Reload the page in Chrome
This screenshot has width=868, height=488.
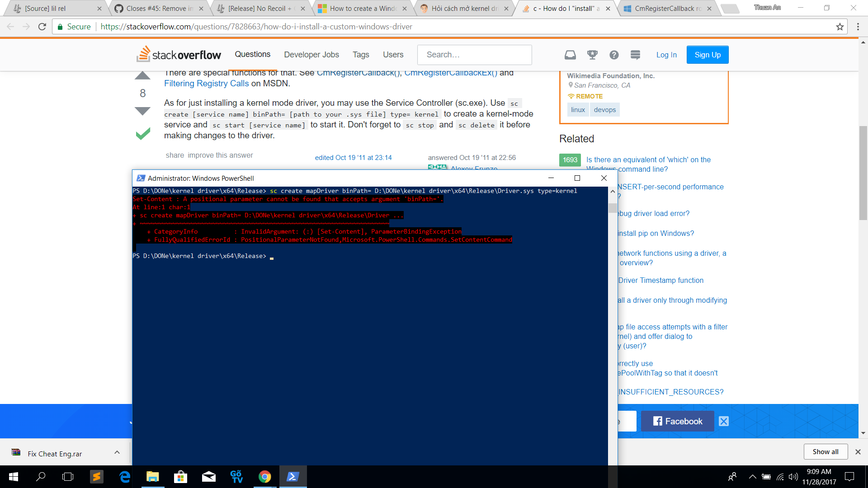42,27
